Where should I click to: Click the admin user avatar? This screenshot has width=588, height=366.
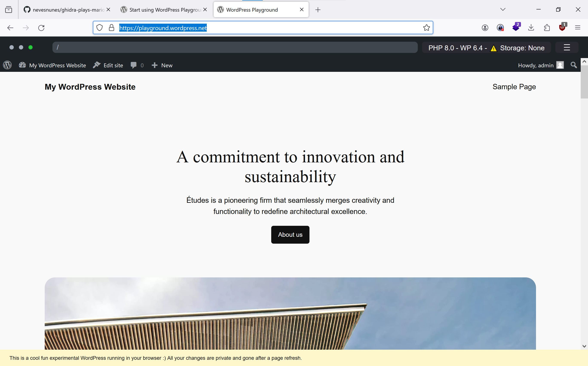[x=560, y=65]
